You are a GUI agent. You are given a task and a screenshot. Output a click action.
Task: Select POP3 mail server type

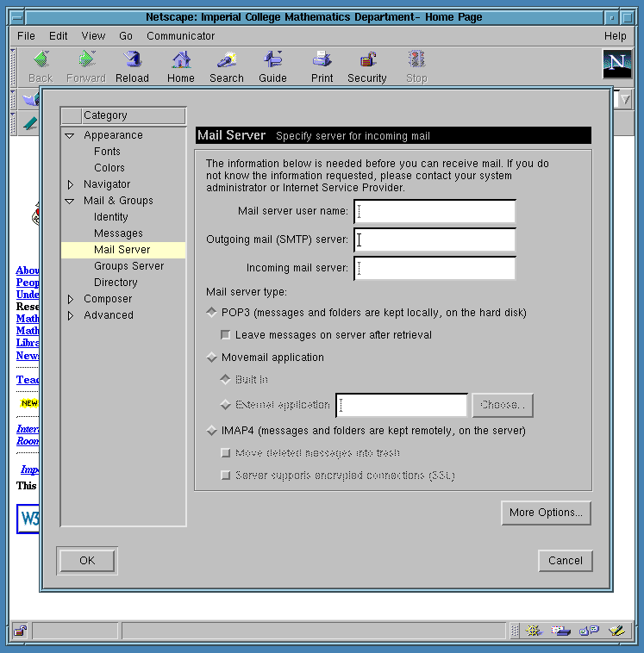212,312
